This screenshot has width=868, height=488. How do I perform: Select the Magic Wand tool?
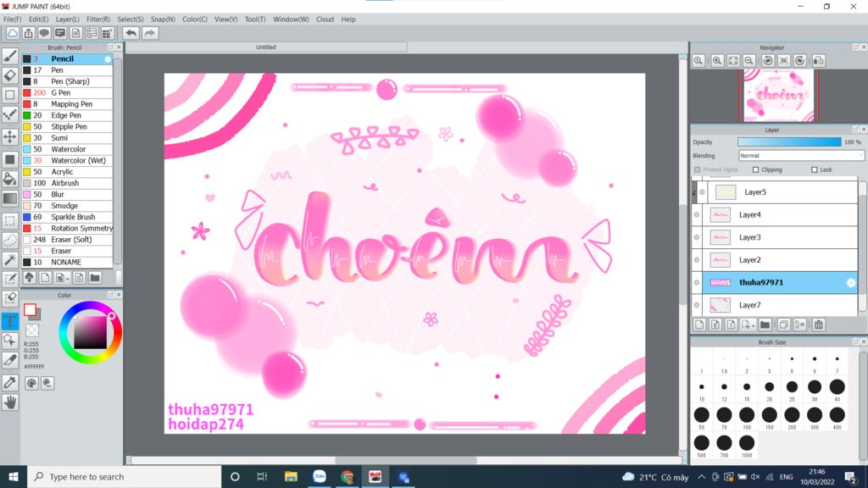[x=10, y=259]
